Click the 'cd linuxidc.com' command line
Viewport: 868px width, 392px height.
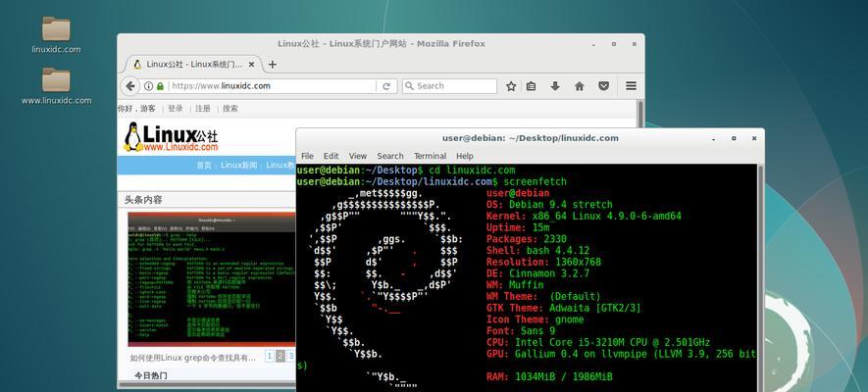[x=472, y=171]
